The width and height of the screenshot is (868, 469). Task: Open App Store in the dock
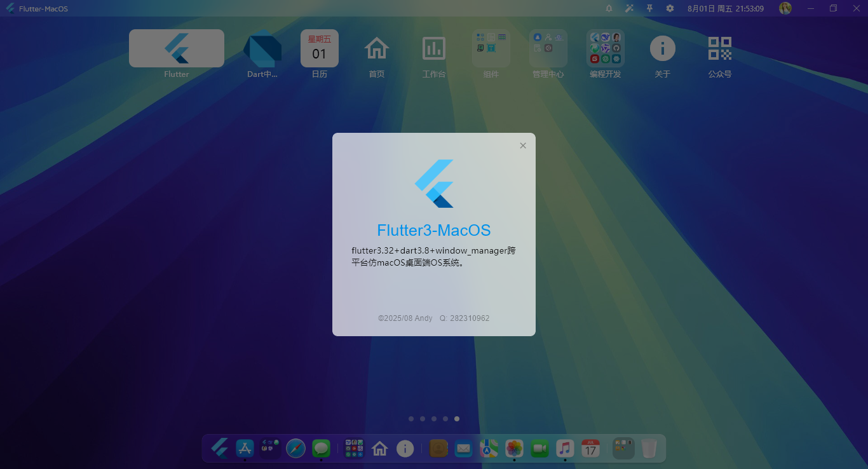click(x=245, y=448)
